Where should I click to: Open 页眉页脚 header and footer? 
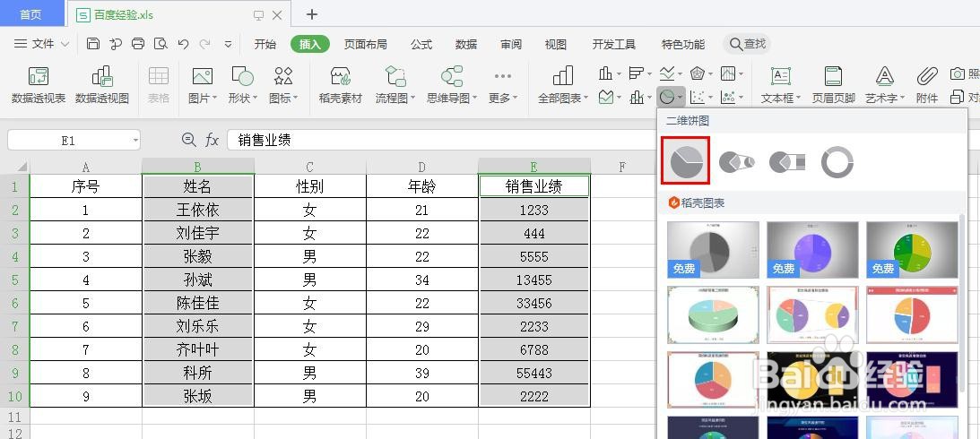coord(833,84)
